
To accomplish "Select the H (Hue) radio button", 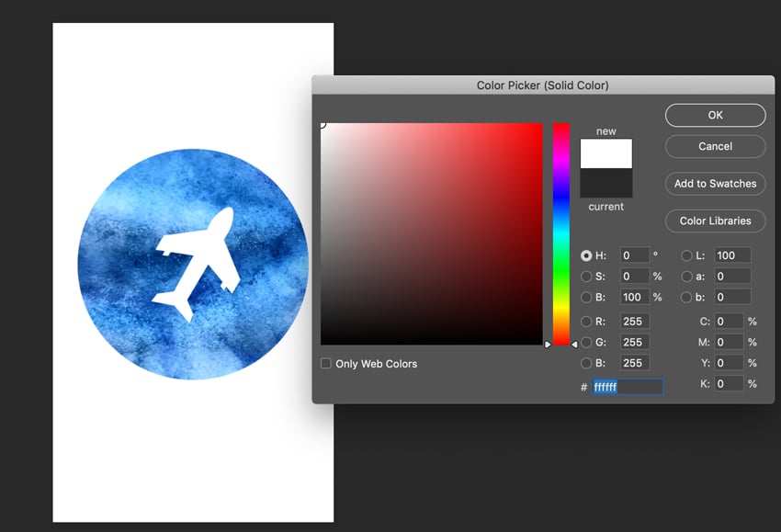I will [586, 255].
